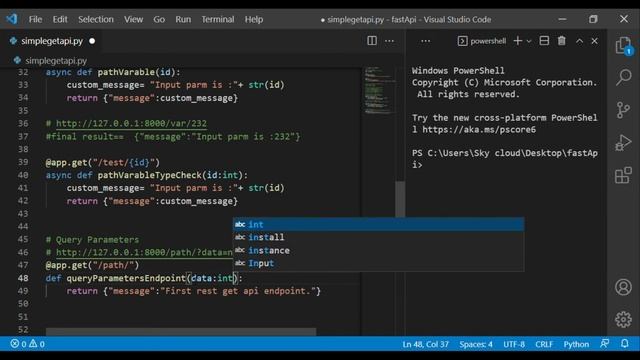640x360 pixels.
Task: Choose 'install' autocomplete suggestion
Action: (x=378, y=237)
